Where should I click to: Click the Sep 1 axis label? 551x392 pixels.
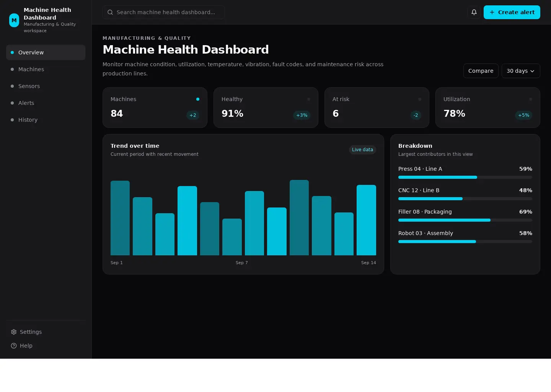(117, 263)
